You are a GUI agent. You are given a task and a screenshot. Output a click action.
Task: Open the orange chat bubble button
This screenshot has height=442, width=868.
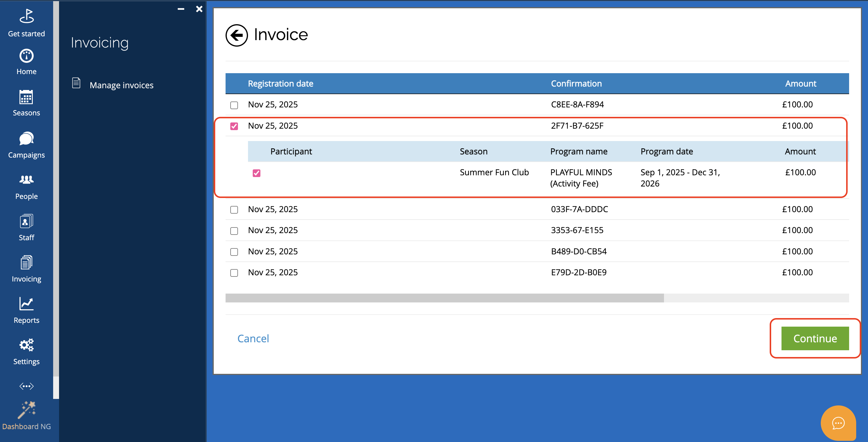tap(838, 423)
